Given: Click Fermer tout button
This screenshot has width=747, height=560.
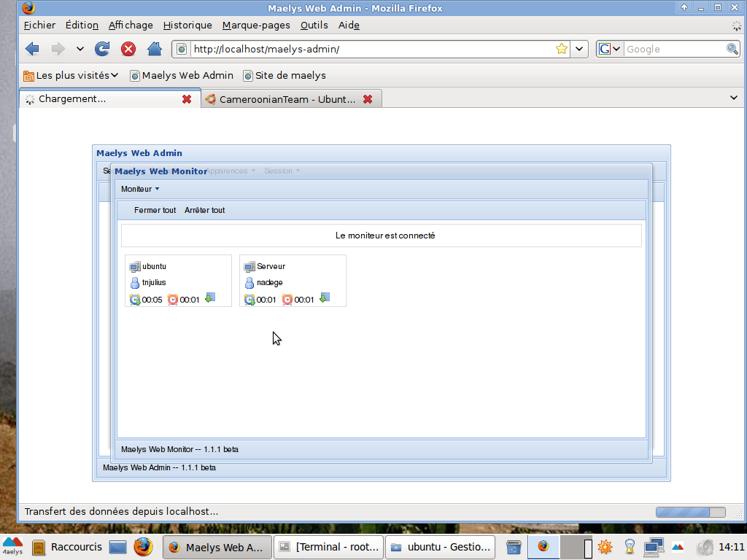Looking at the screenshot, I should pyautogui.click(x=155, y=210).
